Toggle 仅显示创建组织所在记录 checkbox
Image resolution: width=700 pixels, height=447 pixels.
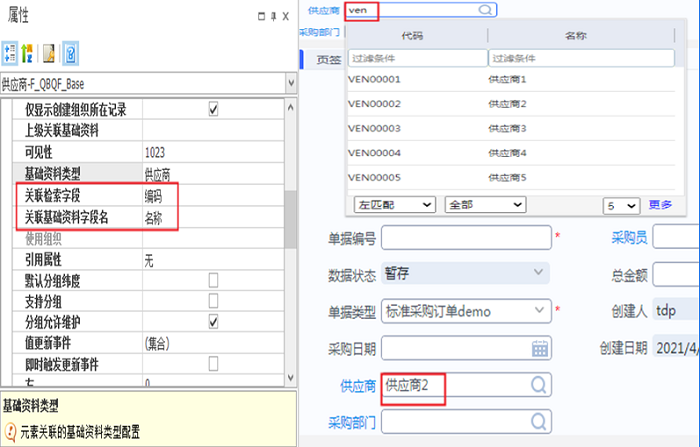213,109
